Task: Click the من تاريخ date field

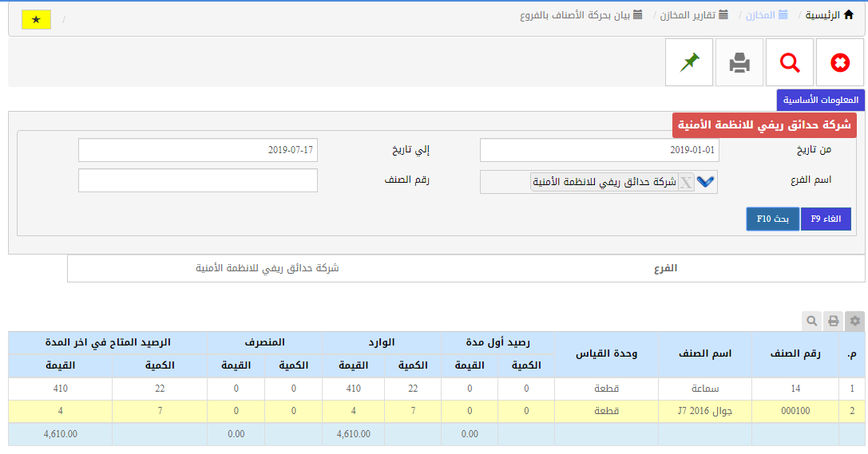Action: pos(600,150)
